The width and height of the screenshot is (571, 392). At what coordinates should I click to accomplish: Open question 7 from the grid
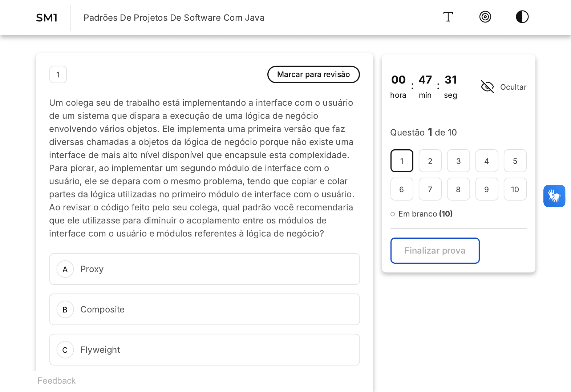click(x=430, y=189)
